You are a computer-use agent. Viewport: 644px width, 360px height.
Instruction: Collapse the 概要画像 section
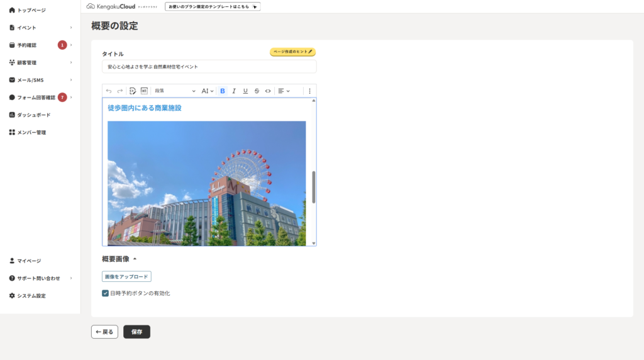click(x=135, y=259)
